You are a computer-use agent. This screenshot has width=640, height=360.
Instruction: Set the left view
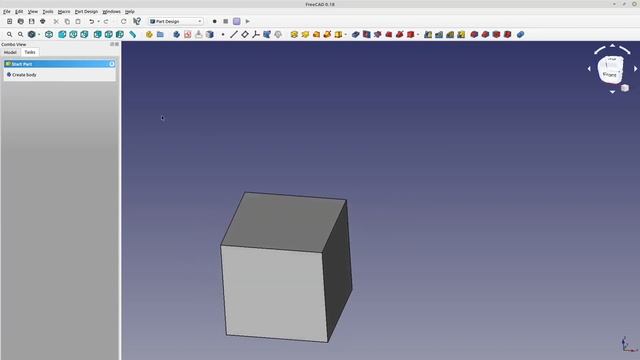pos(120,35)
